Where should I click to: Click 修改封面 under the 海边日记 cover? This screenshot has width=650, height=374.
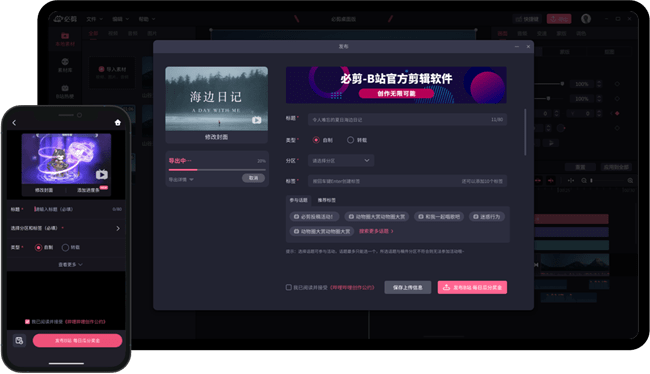point(216,137)
